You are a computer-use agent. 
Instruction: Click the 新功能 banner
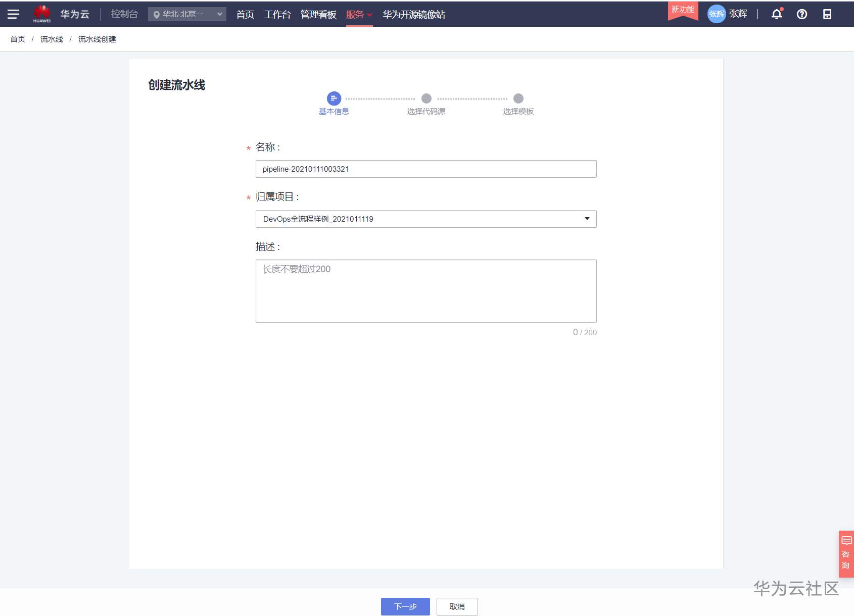click(x=683, y=10)
